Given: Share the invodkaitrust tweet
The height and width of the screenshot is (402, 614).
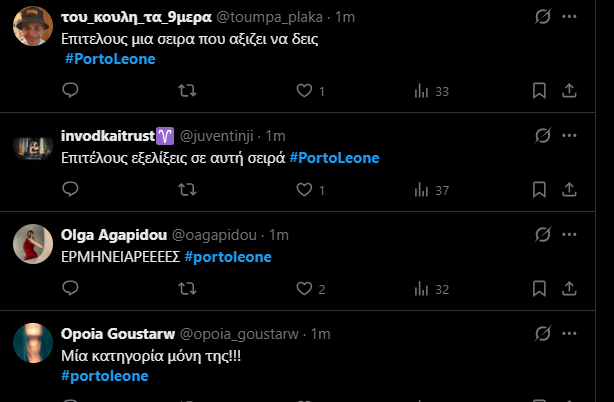Looking at the screenshot, I should tap(569, 190).
